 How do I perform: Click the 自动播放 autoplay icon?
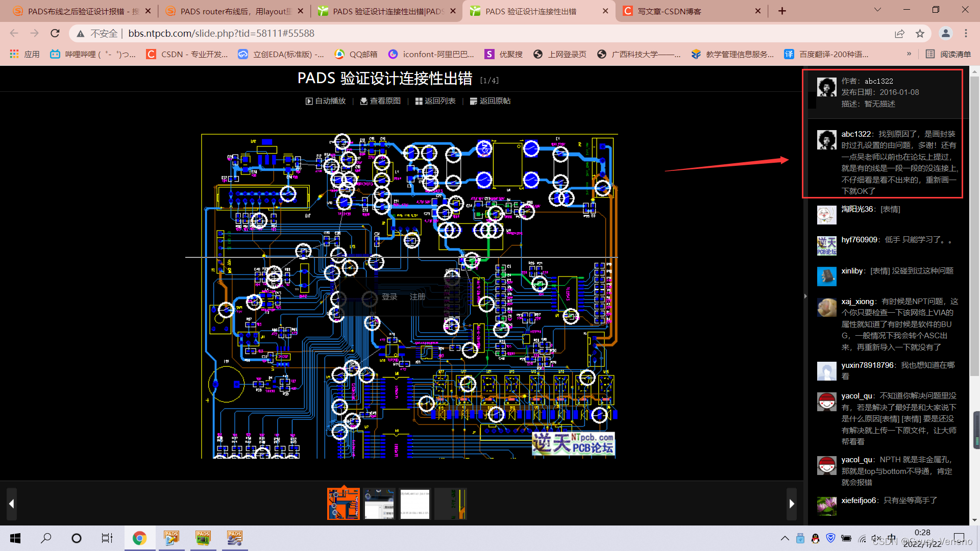tap(309, 101)
